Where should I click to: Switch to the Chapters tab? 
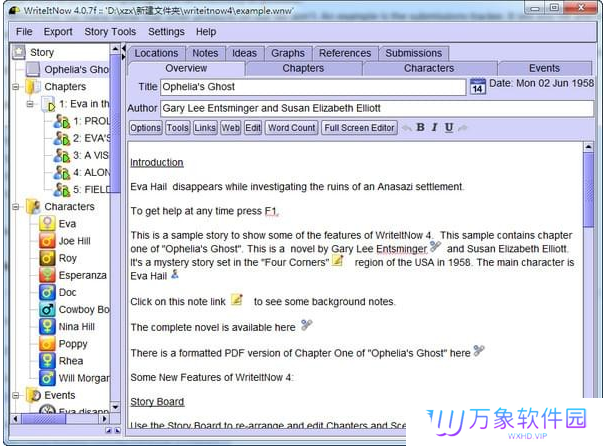coord(303,68)
